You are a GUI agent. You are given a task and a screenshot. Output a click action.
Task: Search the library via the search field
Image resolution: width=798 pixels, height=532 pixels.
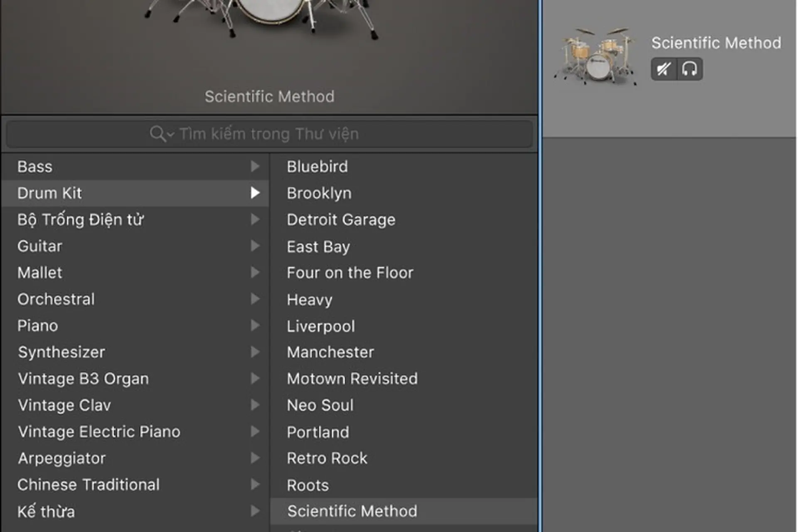tap(269, 134)
